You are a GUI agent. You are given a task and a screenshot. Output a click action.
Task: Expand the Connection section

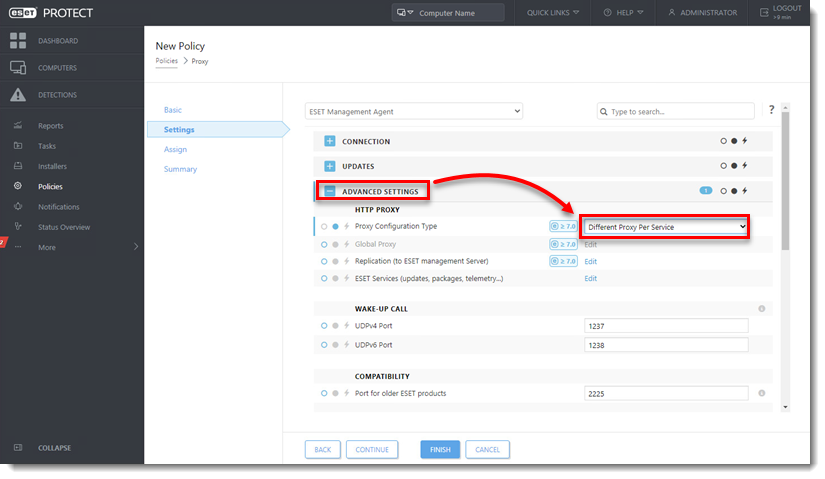point(329,141)
